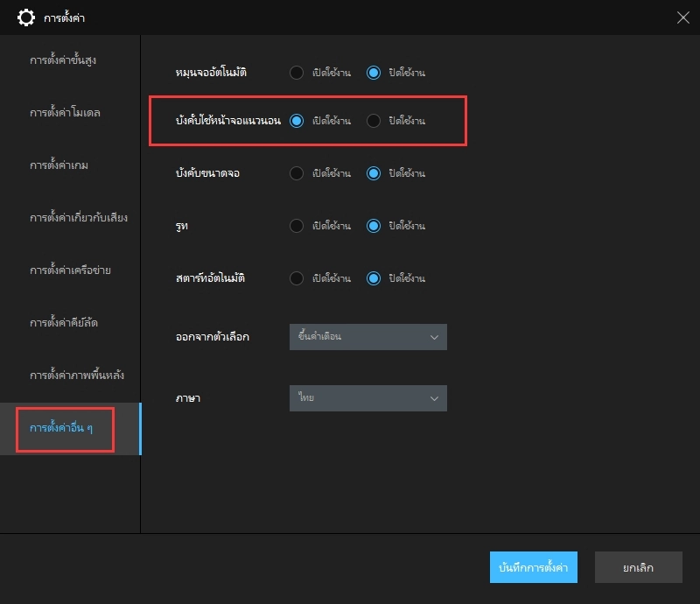700x604 pixels.
Task: Enable หมุนจออัตโนมัติ auto rotate option
Action: pos(297,73)
